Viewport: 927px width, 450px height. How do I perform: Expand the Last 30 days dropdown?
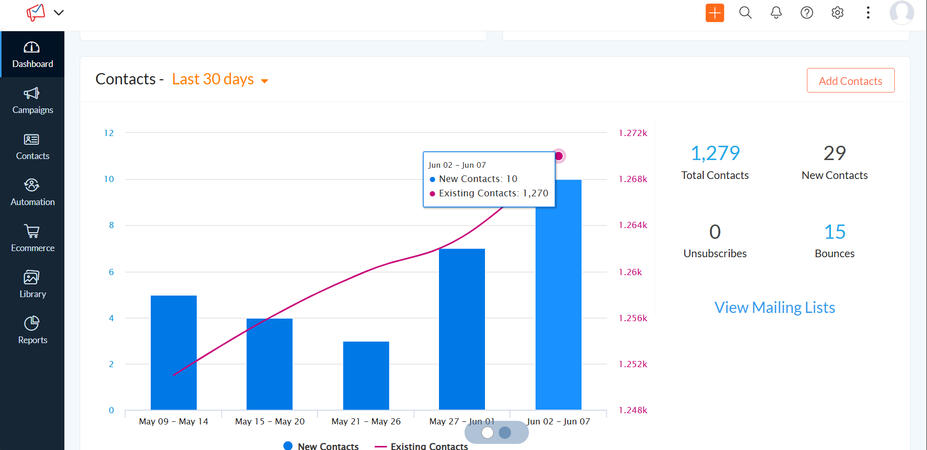point(220,79)
